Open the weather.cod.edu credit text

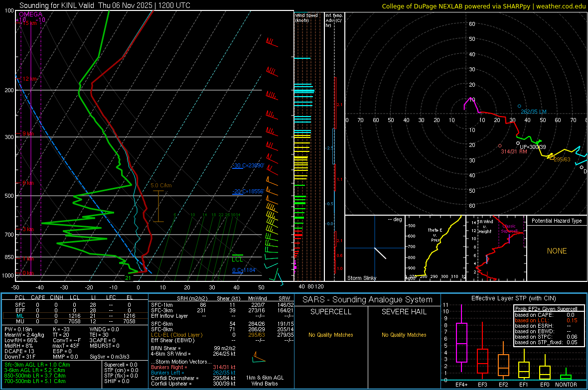click(x=561, y=6)
